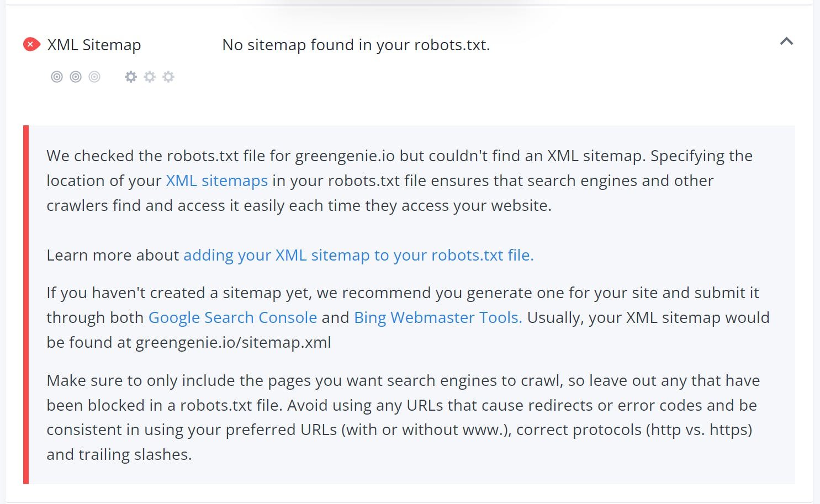Open the XML sitemaps link
The width and height of the screenshot is (820, 504).
coord(216,181)
